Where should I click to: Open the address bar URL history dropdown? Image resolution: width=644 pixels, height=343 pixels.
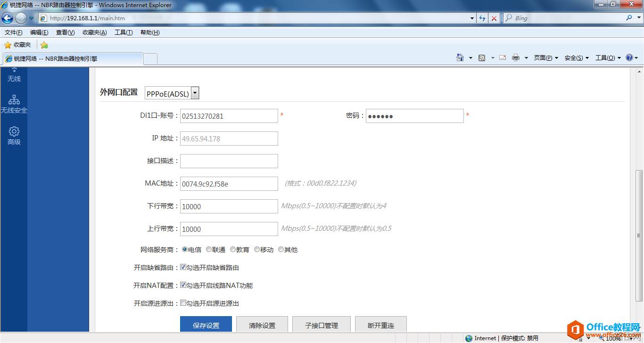coord(472,18)
